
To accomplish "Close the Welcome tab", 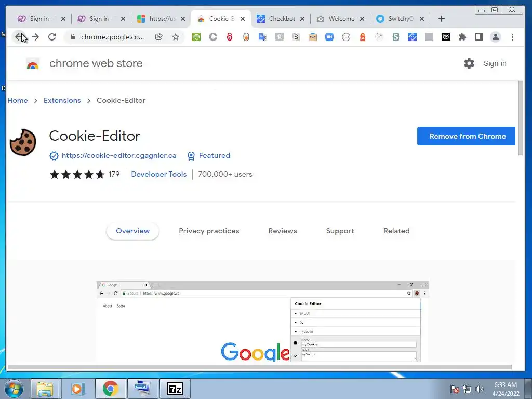I will click(362, 19).
